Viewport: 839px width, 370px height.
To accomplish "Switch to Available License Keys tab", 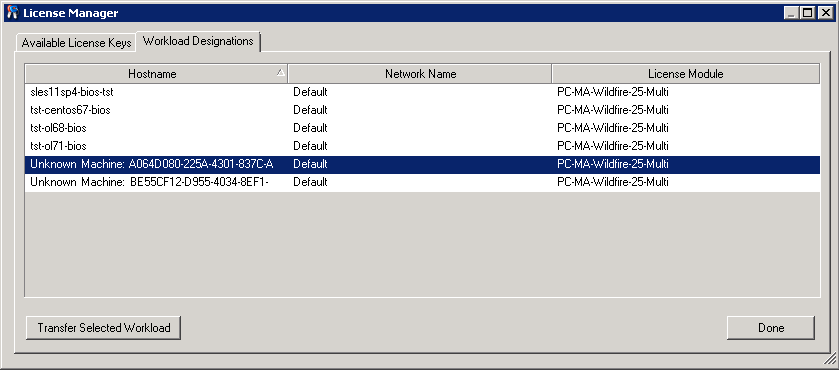I will tap(76, 43).
